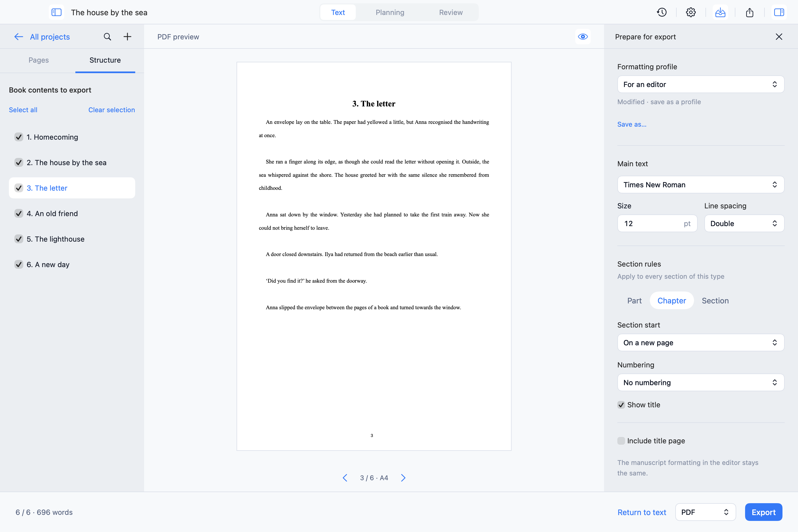Toggle the Show title checkbox
This screenshot has height=532, width=798.
pyautogui.click(x=621, y=405)
